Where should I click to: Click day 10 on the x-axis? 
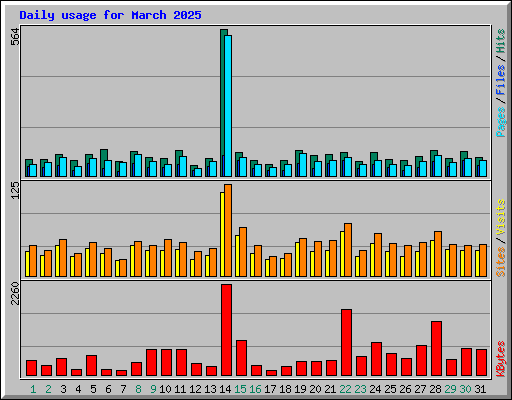tap(165, 389)
